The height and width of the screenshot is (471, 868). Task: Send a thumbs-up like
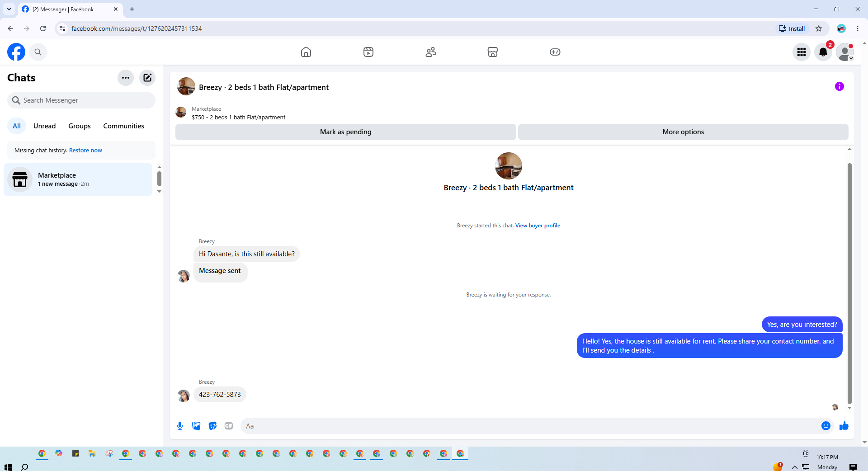pos(844,426)
